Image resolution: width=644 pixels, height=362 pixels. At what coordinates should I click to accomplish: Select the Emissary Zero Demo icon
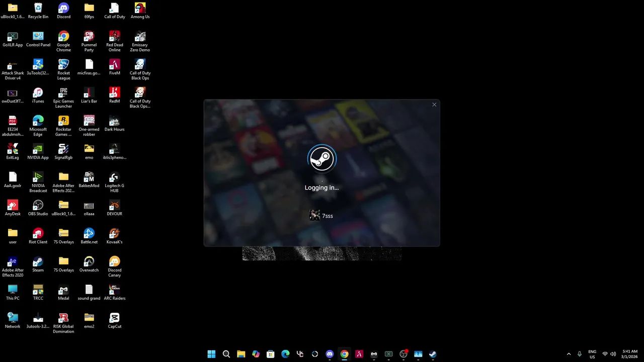pos(140,41)
